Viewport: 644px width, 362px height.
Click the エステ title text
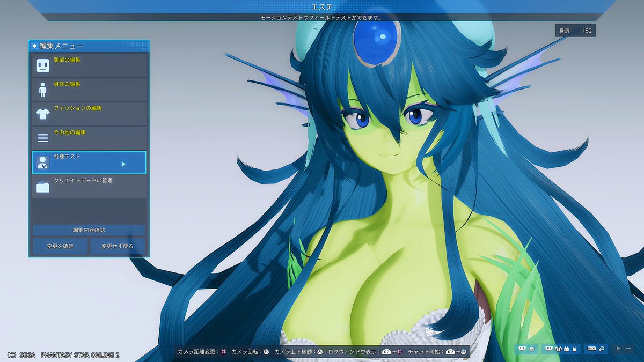(x=321, y=6)
